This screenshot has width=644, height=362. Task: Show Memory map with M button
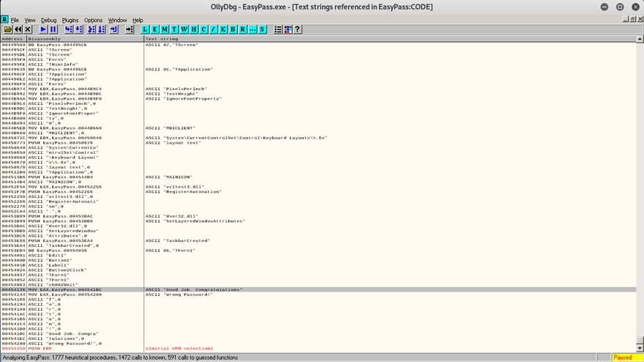point(165,29)
